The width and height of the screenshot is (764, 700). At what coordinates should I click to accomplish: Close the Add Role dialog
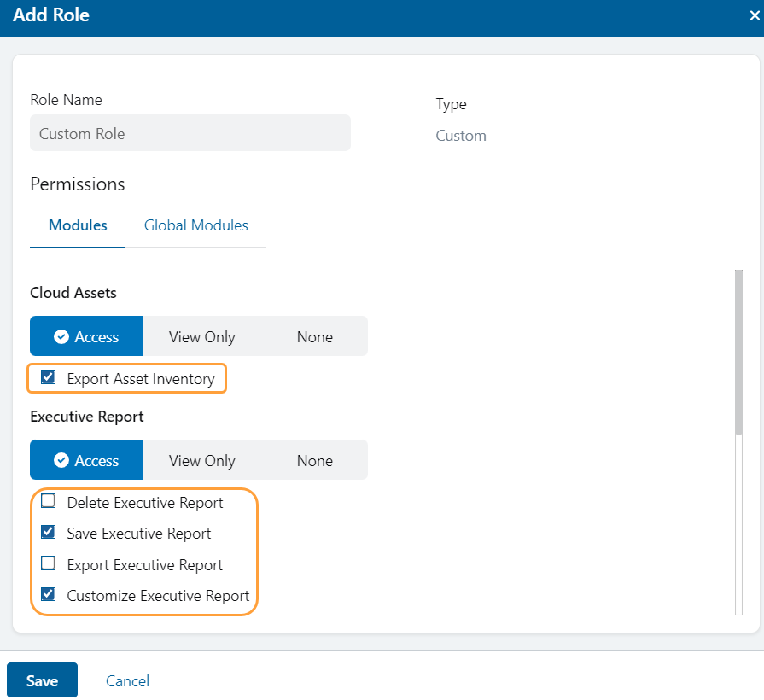coord(754,16)
